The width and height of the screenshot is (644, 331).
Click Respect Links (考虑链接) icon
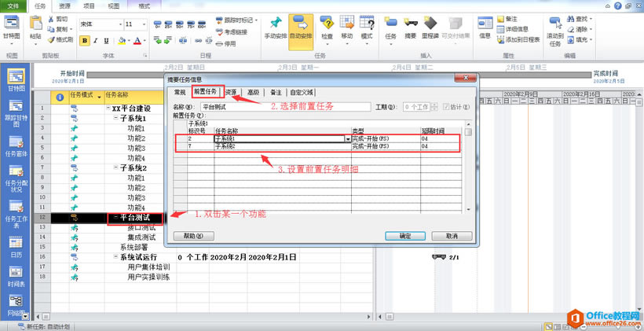point(219,31)
